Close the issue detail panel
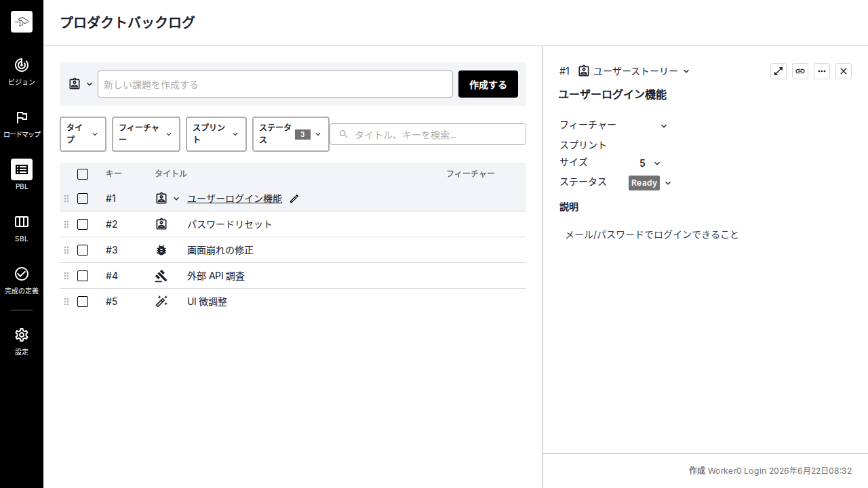Screen dimensions: 868x488 click(x=844, y=71)
